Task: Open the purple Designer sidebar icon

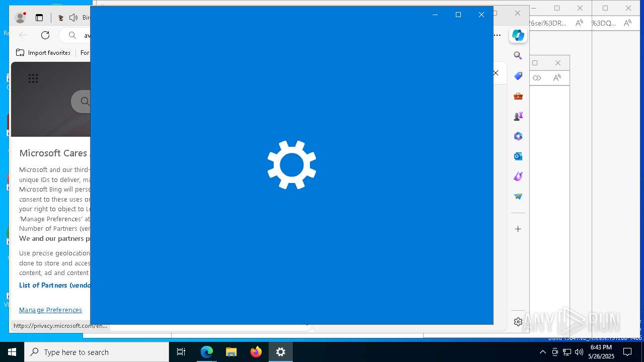Action: pyautogui.click(x=518, y=176)
